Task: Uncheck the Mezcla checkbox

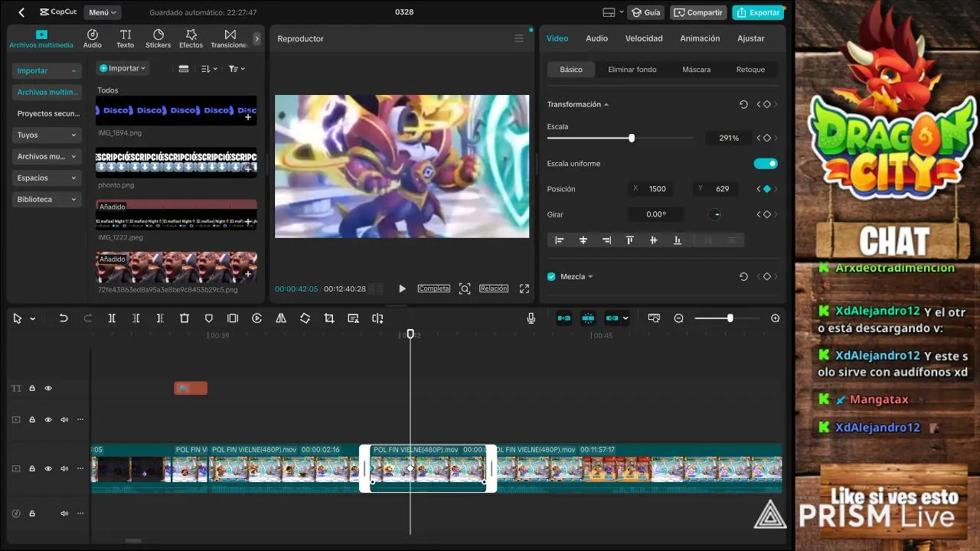Action: [x=551, y=276]
